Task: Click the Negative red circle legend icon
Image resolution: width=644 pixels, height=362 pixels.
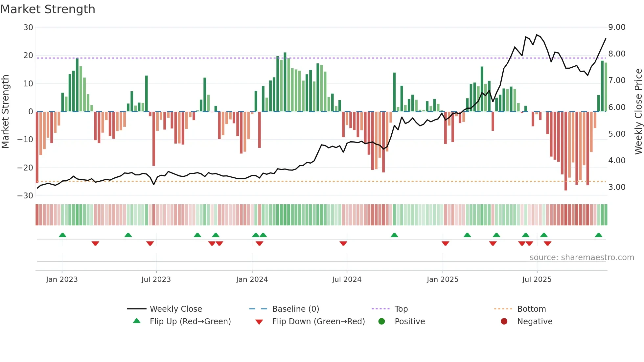Action: [x=504, y=321]
